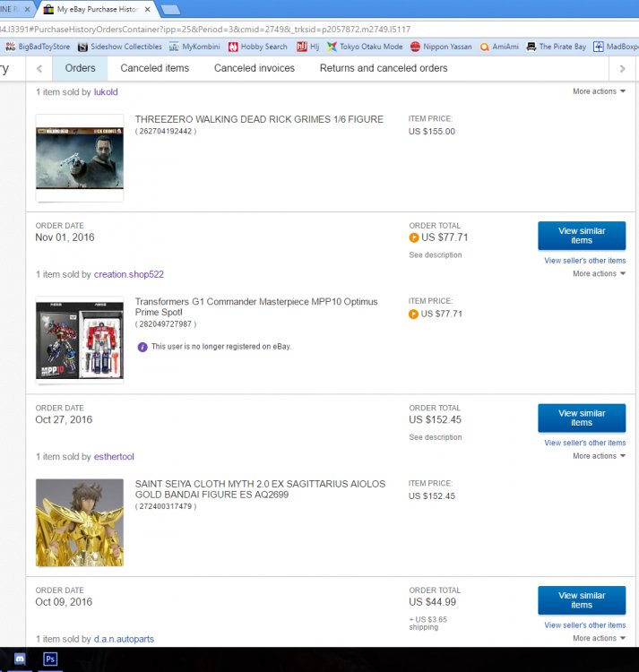Select item number 262704192442 text
Image resolution: width=639 pixels, height=672 pixels.
[166, 131]
